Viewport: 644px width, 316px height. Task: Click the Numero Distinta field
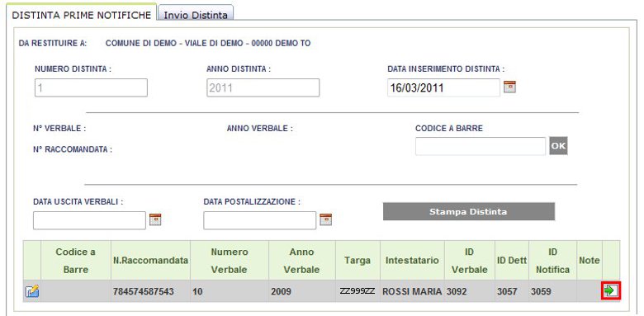(91, 87)
